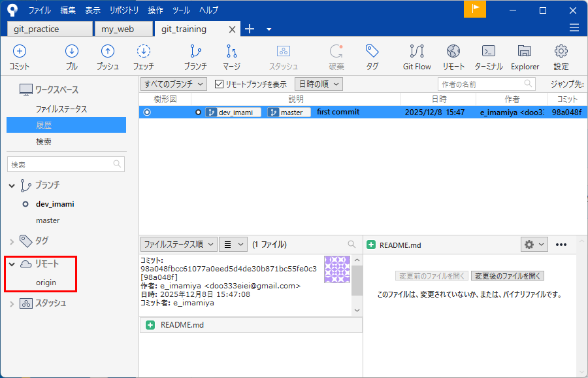Open the date order sorting dropdown
This screenshot has height=378, width=588.
click(x=319, y=84)
